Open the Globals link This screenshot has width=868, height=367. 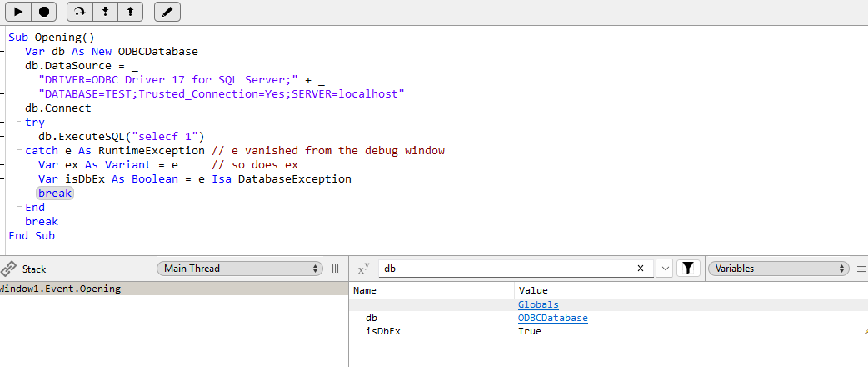[538, 305]
